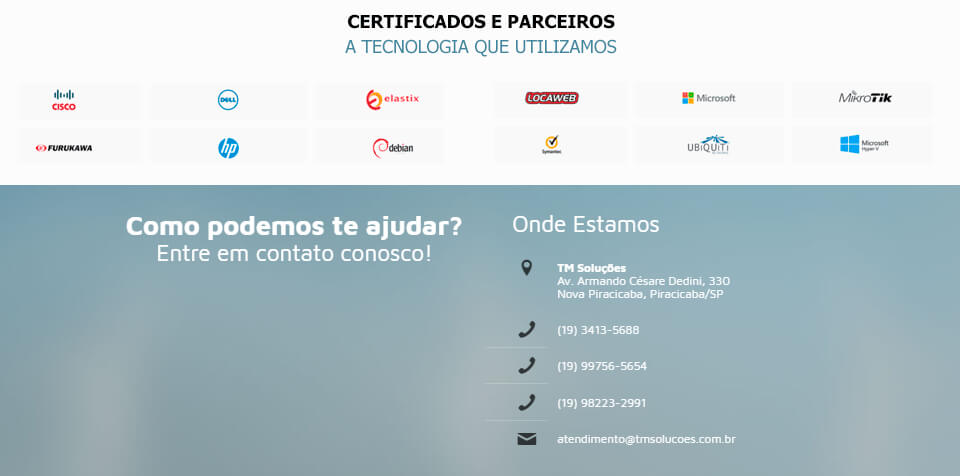Click phone icon beside (19) 99756-5654
Image resolution: width=960 pixels, height=476 pixels.
pyautogui.click(x=527, y=366)
